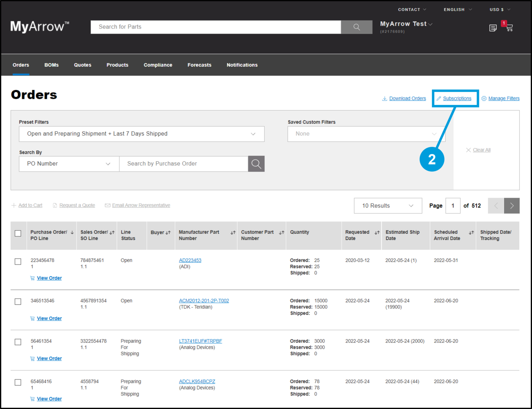Open the Manage Filters gear icon
The width and height of the screenshot is (532, 409).
(x=484, y=98)
